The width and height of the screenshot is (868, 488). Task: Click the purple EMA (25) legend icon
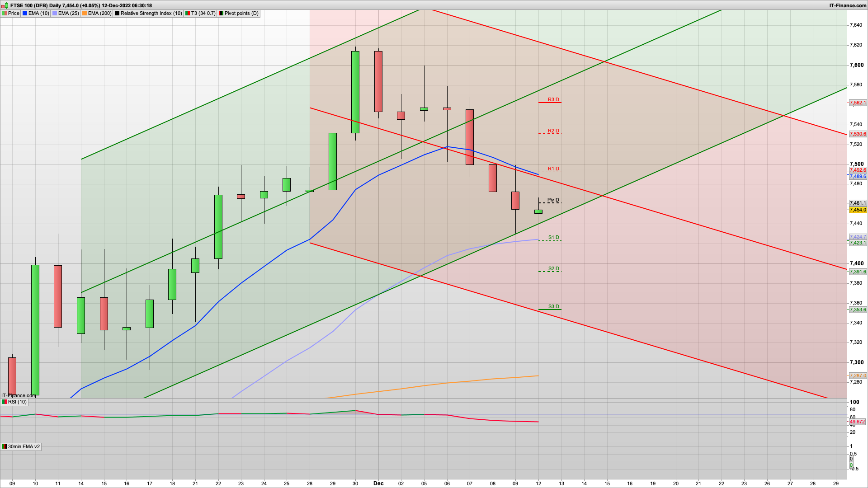[54, 13]
